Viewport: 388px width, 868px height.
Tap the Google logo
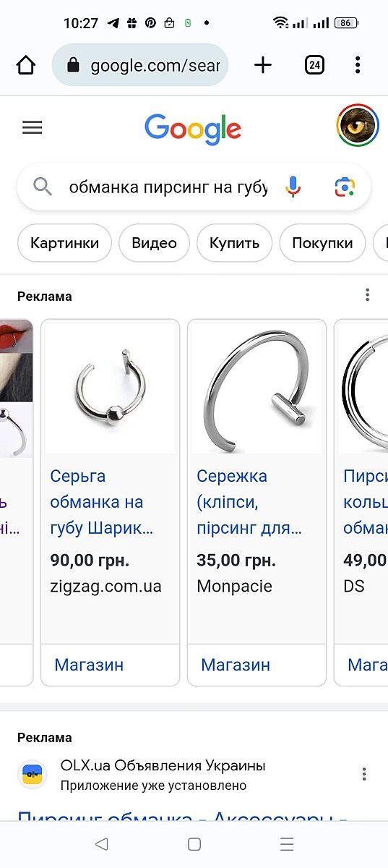click(193, 129)
